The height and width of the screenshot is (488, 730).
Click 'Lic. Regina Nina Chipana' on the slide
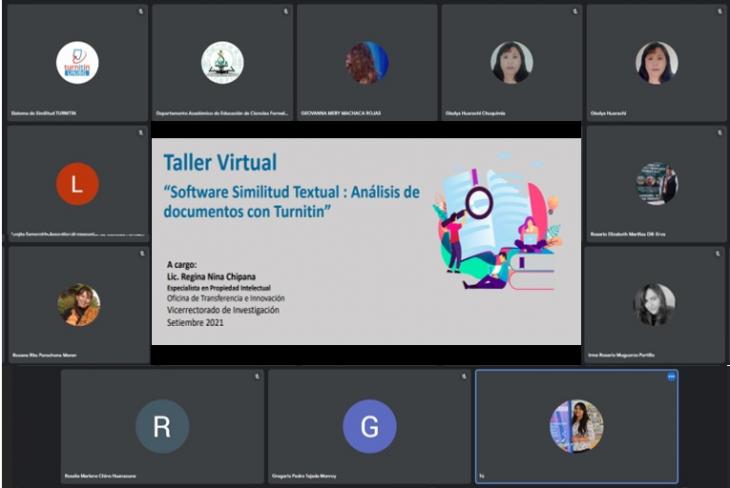pyautogui.click(x=211, y=277)
